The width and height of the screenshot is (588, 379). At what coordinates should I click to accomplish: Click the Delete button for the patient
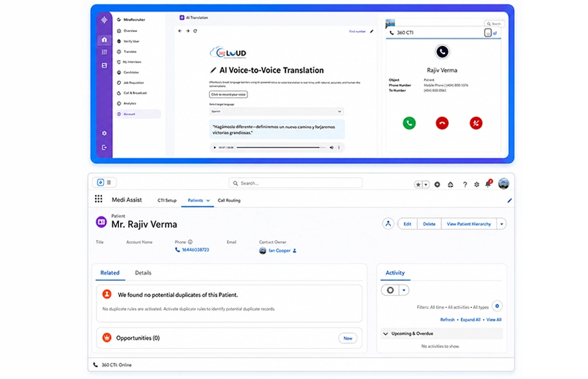tap(429, 224)
